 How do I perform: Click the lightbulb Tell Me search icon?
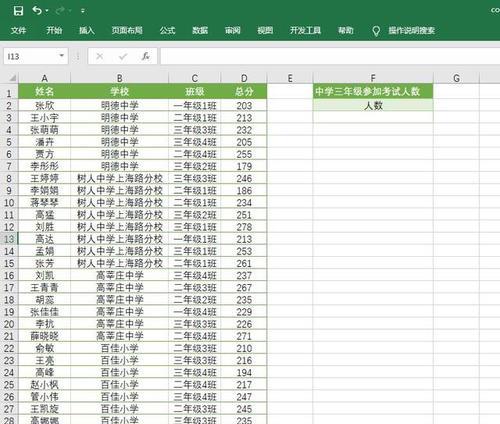[x=376, y=31]
